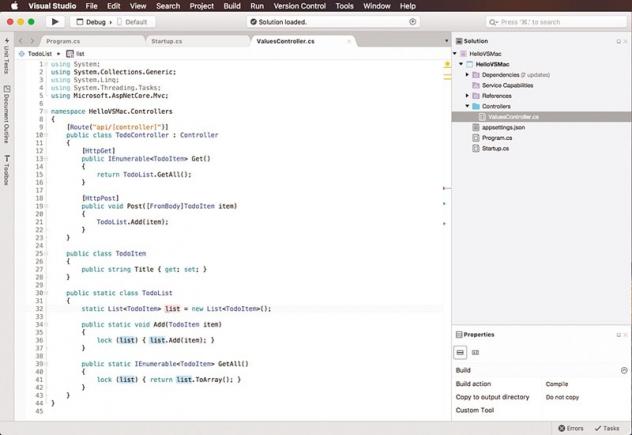The image size is (632, 435).
Task: Switch Properties to categorized view
Action: coord(460,352)
